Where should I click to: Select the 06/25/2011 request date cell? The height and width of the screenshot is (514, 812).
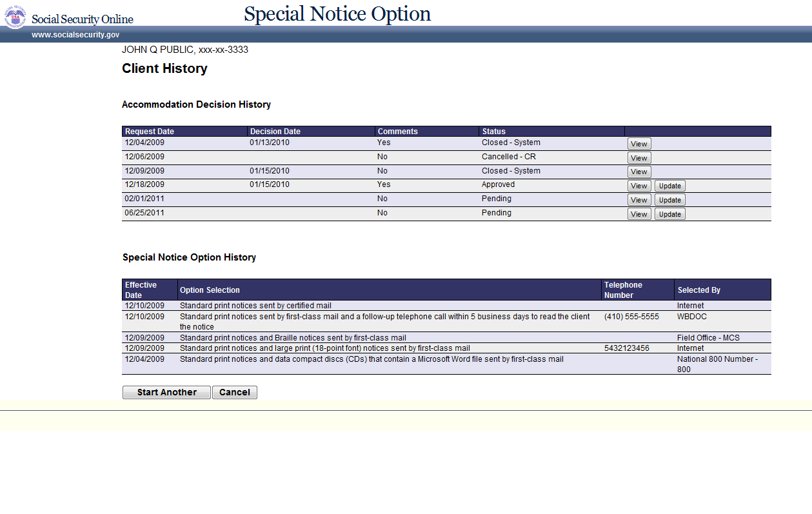(x=144, y=213)
